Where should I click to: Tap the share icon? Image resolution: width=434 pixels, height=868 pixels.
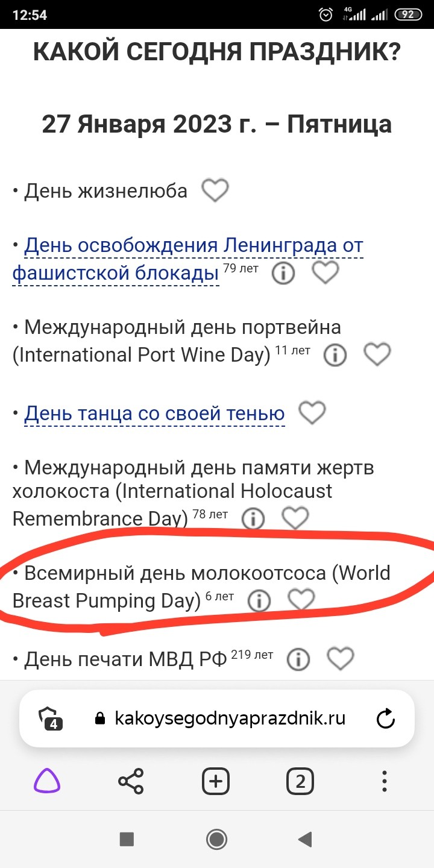tap(131, 782)
